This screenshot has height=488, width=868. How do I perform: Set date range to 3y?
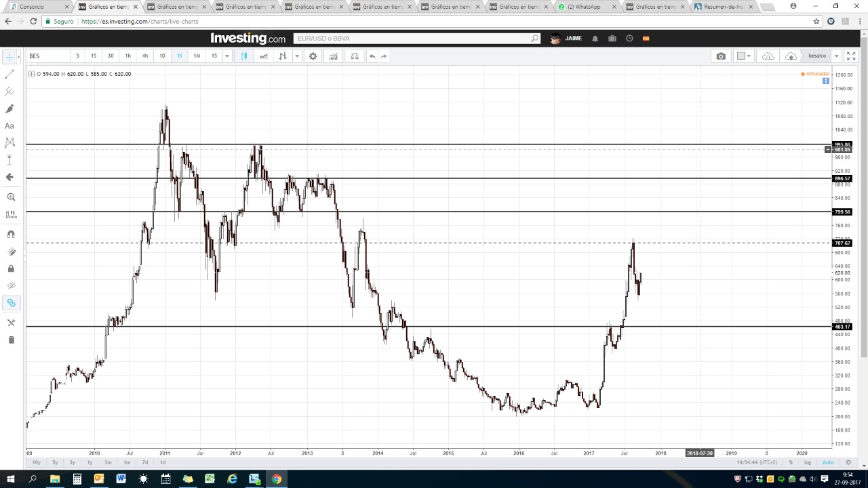73,462
